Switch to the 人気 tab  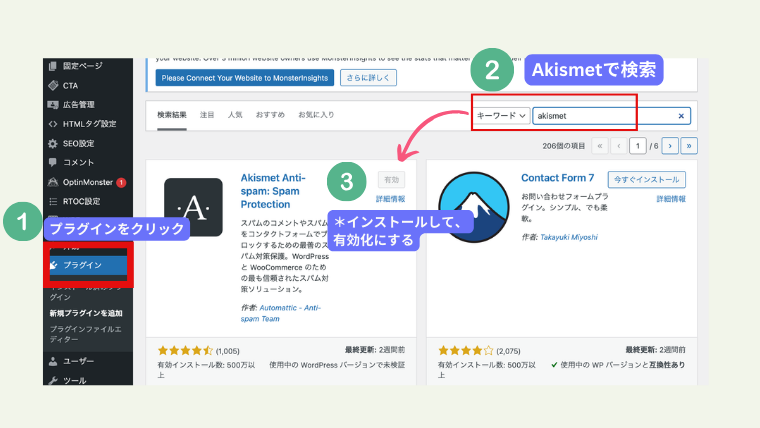tap(235, 115)
